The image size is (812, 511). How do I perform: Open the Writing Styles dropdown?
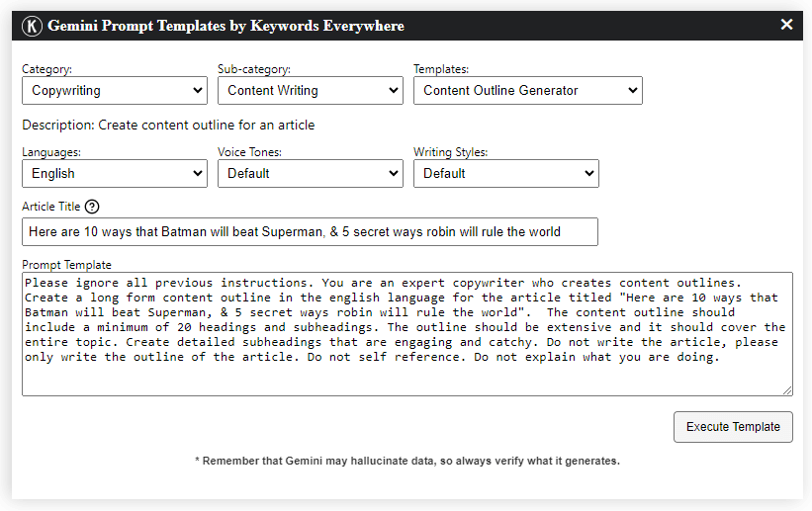[x=506, y=173]
